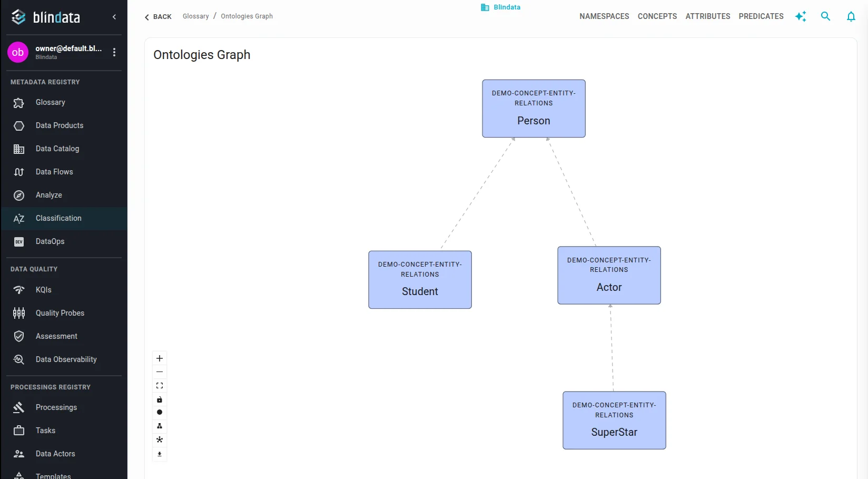Click the 'ob' user avatar
Image resolution: width=868 pixels, height=479 pixels.
pos(18,52)
